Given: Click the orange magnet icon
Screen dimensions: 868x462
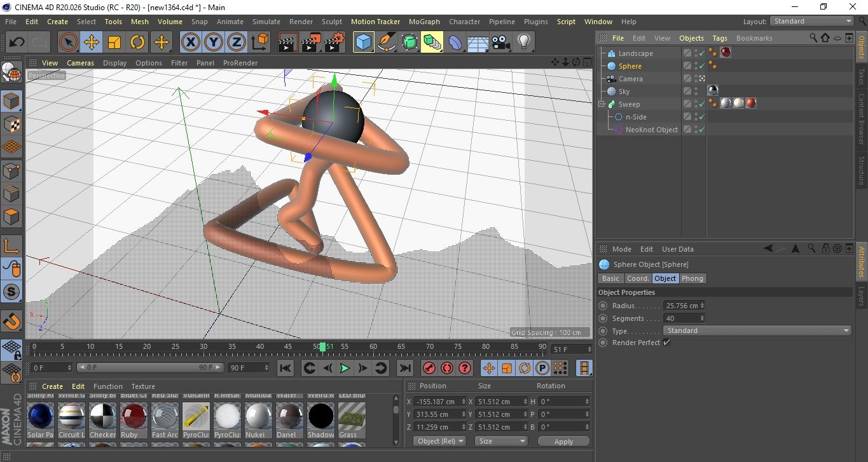Looking at the screenshot, I should pos(12,321).
